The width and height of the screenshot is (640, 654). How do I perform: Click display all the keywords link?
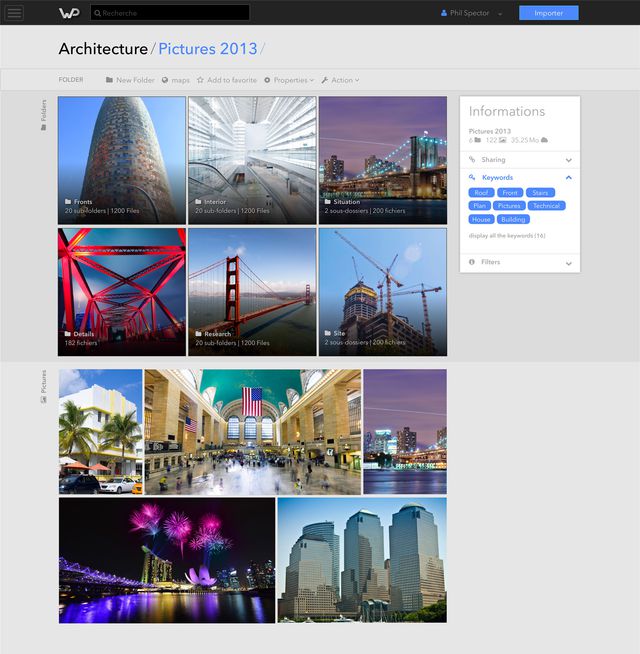tap(507, 236)
